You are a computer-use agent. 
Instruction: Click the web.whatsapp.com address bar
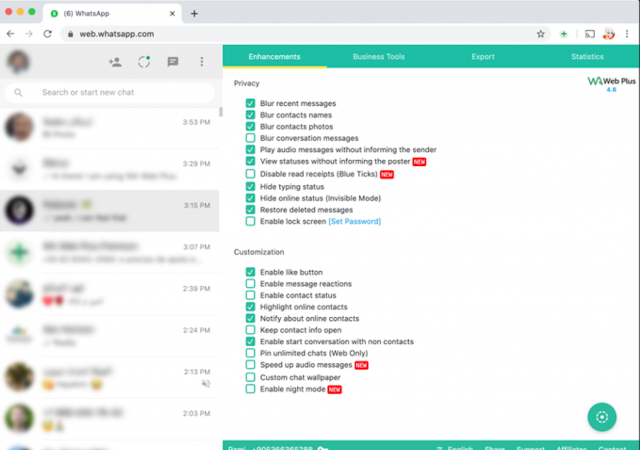click(x=305, y=34)
